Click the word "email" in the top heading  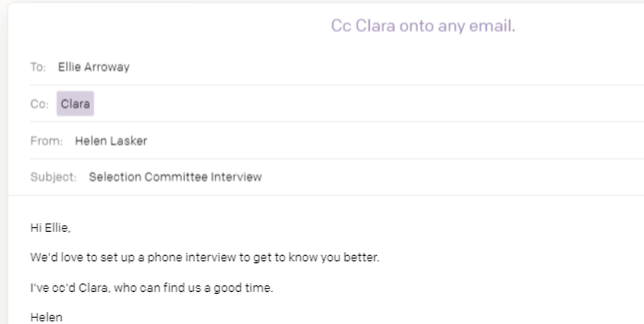pyautogui.click(x=495, y=26)
